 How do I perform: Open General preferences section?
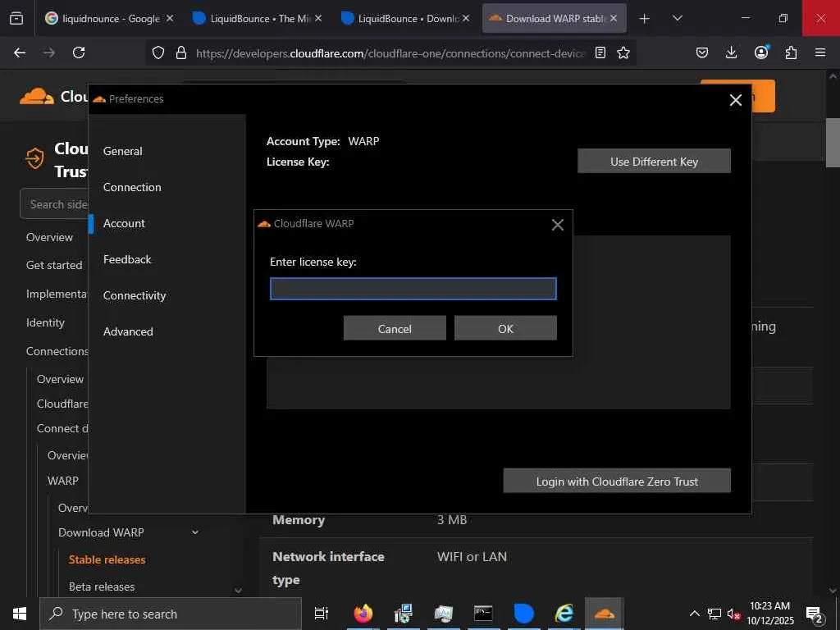pyautogui.click(x=123, y=151)
